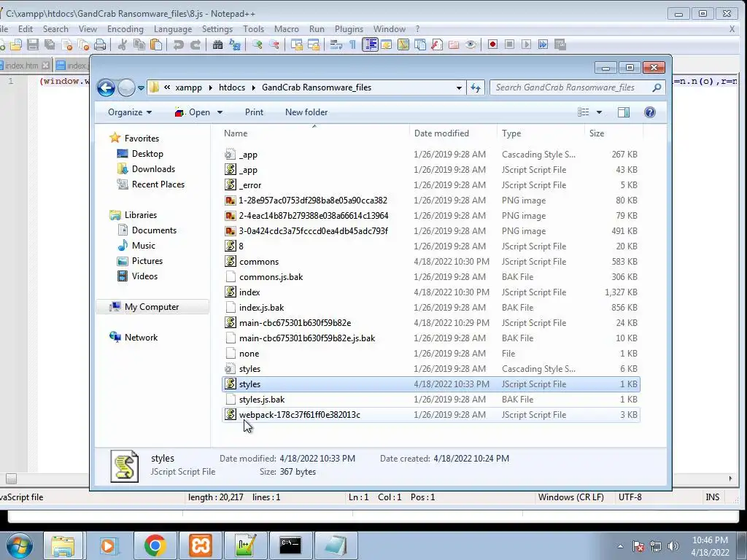The width and height of the screenshot is (747, 560).
Task: Click htdocs in the address breadcrumb
Action: tap(232, 87)
